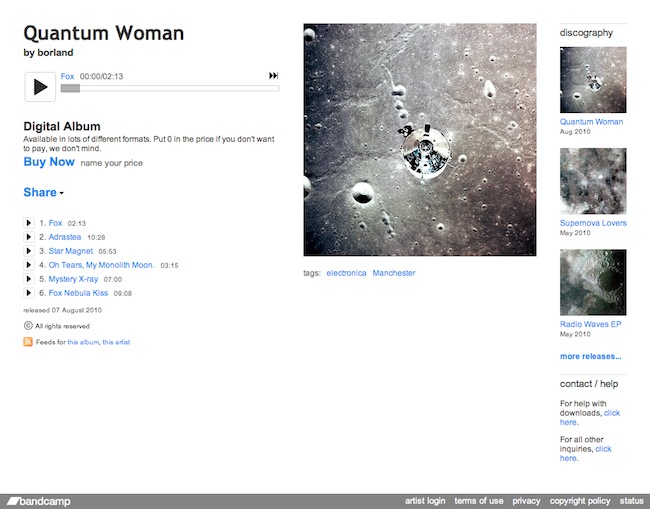
Task: Click the Supernova Lovers discography title link
Action: pos(593,223)
